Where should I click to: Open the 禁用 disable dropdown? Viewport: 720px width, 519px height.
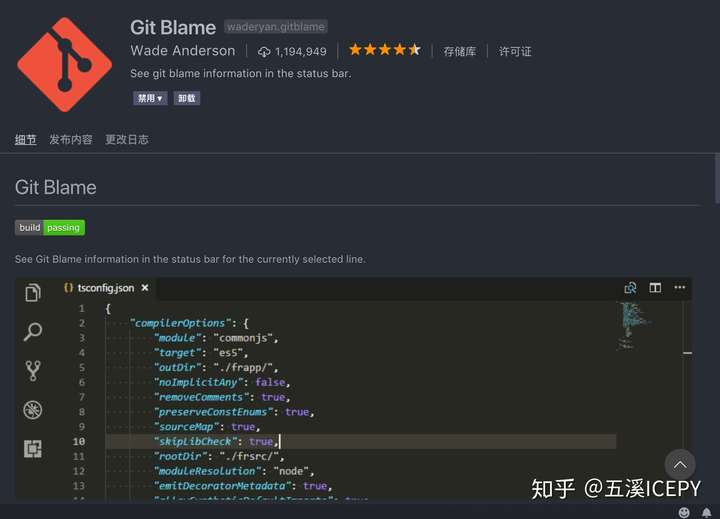tap(150, 98)
